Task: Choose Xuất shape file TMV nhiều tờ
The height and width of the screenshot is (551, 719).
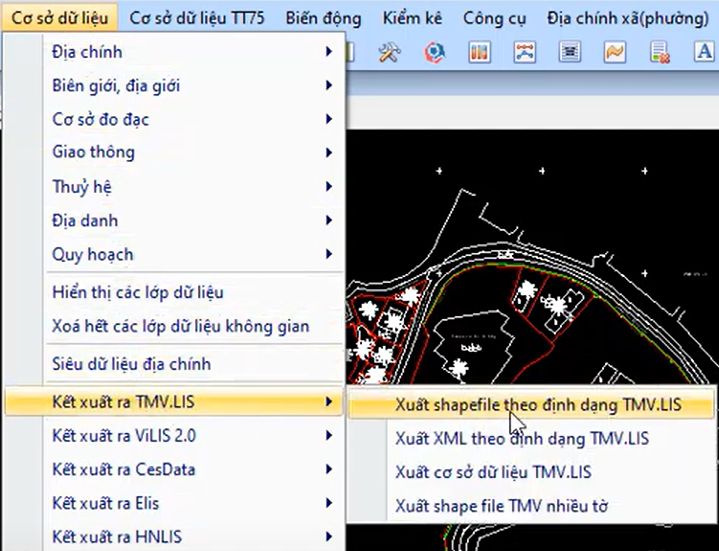Action: pyautogui.click(x=531, y=506)
